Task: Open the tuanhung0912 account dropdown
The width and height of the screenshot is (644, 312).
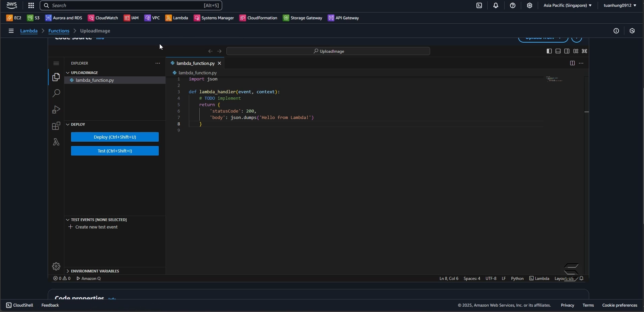Action: click(620, 5)
